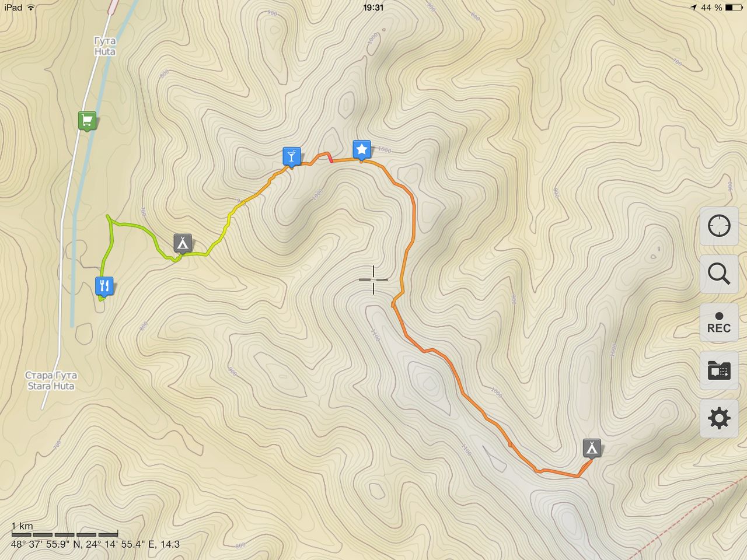This screenshot has width=747, height=560.
Task: Select the green shopping cart marker
Action: [x=87, y=121]
